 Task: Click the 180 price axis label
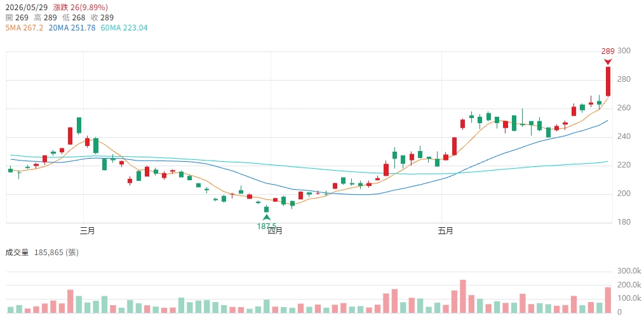pos(624,222)
